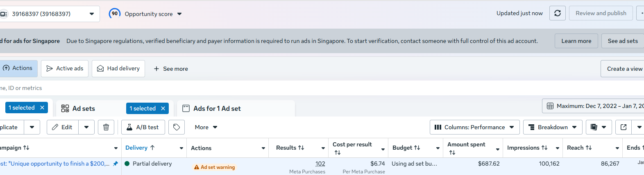The height and width of the screenshot is (175, 644).
Task: Expand the More options menu
Action: click(x=206, y=127)
